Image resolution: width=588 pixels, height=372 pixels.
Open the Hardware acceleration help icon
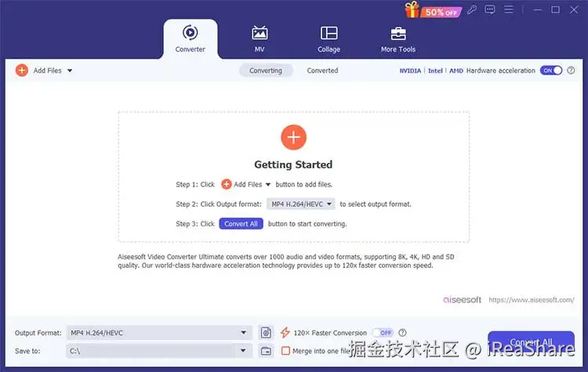click(571, 70)
